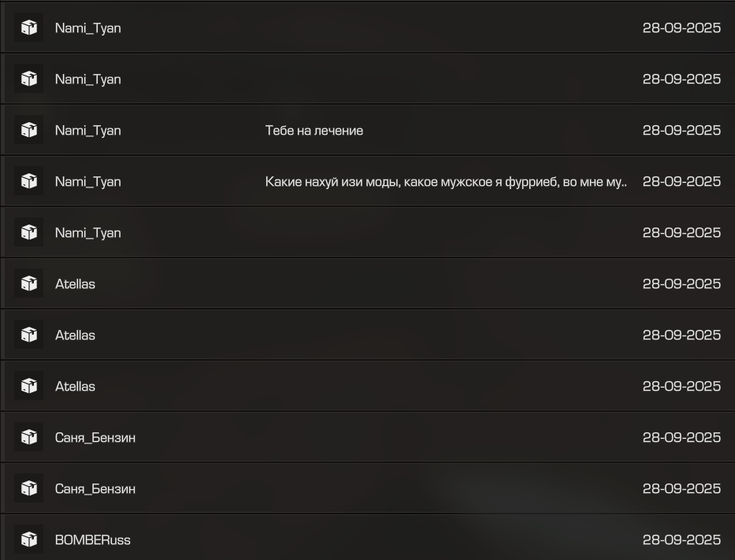
Task: Click the name Саня_Бензин in the lower of its two rows
Action: [x=95, y=489]
